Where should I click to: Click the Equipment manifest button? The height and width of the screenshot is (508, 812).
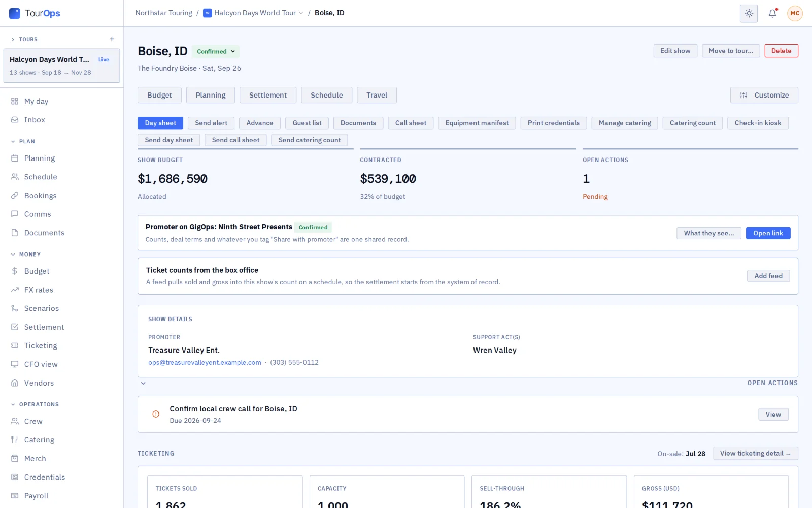pyautogui.click(x=477, y=123)
